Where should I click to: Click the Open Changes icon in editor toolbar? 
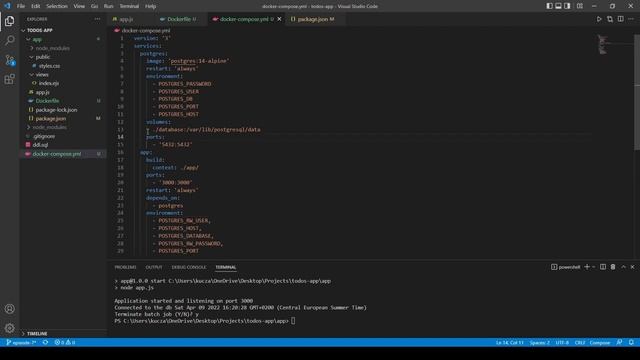pos(610,19)
